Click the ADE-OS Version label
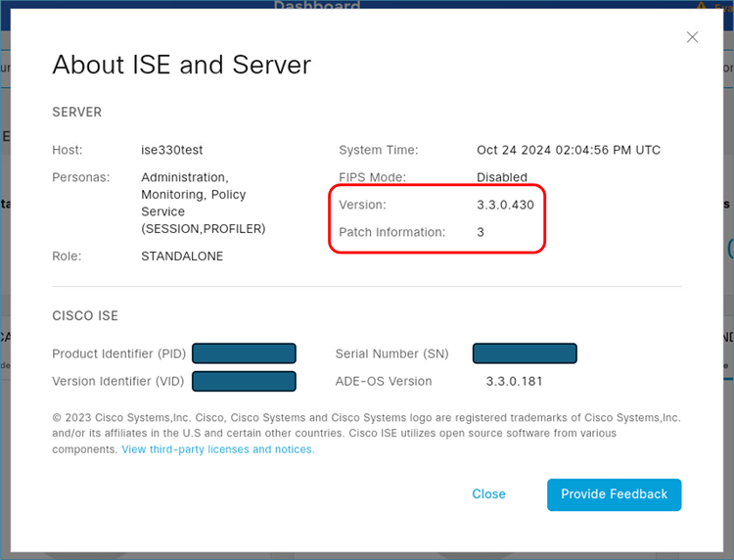Screen dimensions: 734x560 [384, 381]
